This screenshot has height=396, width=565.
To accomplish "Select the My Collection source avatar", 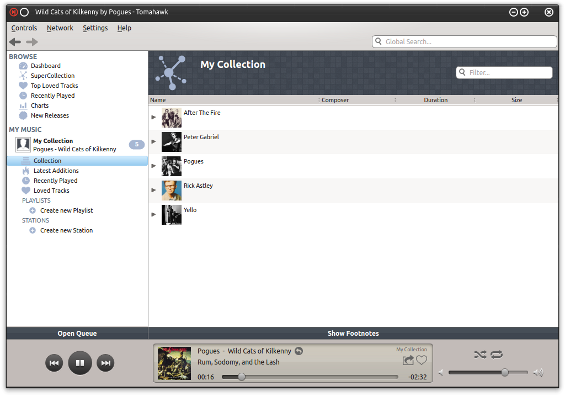I will tap(23, 145).
